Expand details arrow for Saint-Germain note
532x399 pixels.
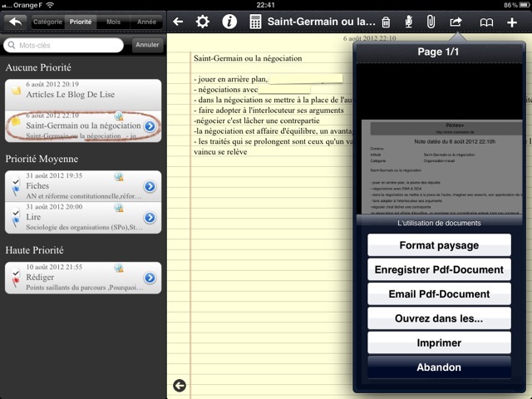pos(150,126)
